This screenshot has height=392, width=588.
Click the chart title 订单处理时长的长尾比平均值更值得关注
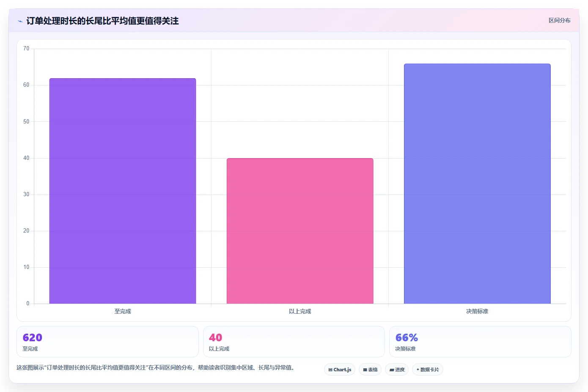point(102,21)
